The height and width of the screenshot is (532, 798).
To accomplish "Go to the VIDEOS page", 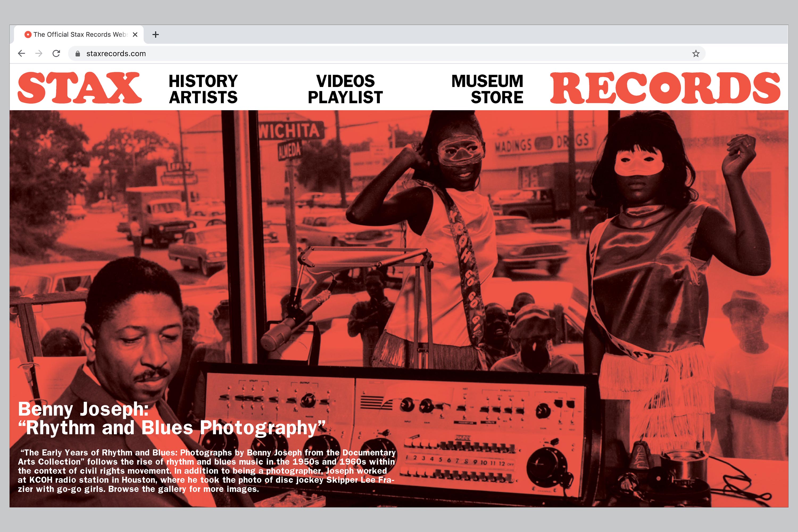I will click(x=345, y=81).
